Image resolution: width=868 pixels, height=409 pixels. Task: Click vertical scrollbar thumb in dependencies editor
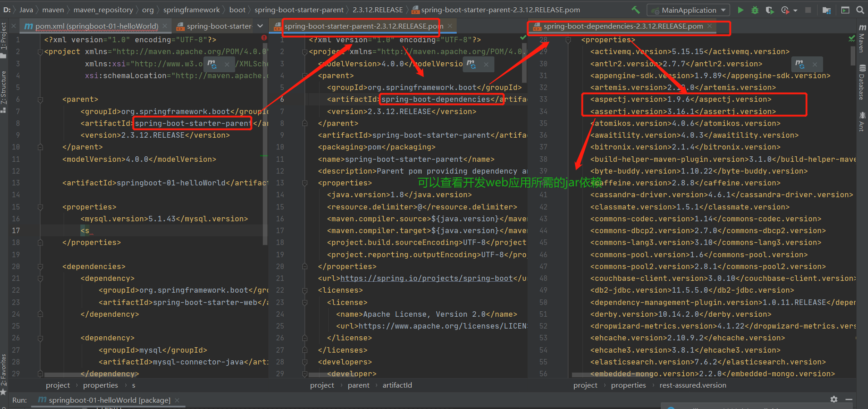[853, 56]
